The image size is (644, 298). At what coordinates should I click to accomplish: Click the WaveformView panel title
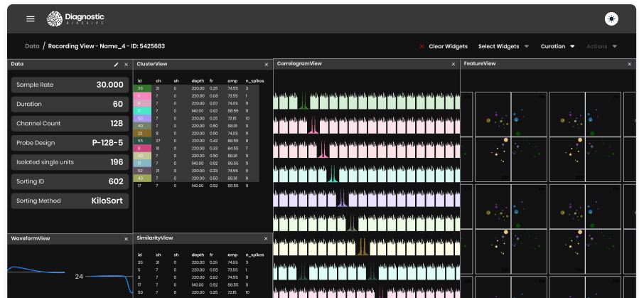click(31, 238)
